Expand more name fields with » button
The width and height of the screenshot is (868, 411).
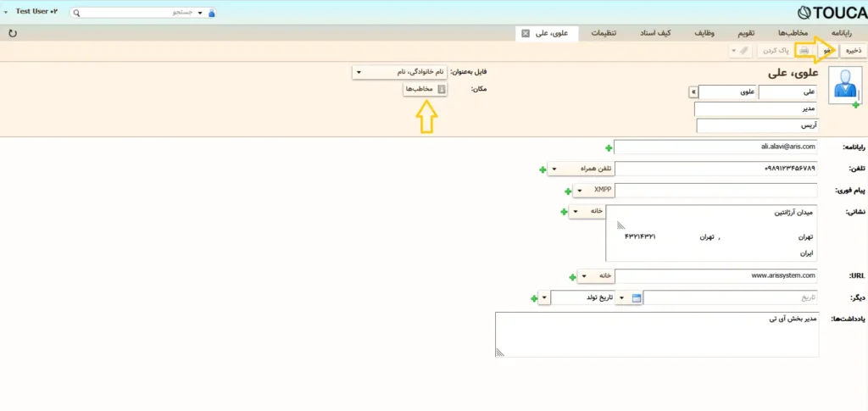693,92
